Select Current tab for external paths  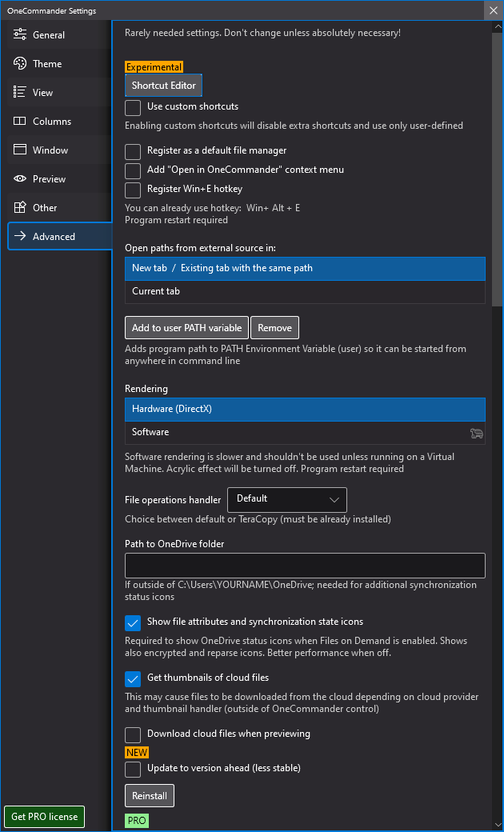pos(305,292)
